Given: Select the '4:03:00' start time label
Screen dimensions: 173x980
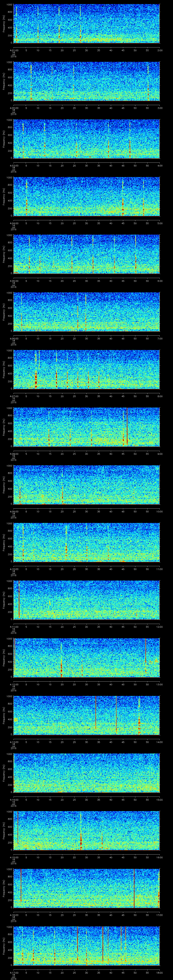Looking at the screenshot, I should click(14, 166).
